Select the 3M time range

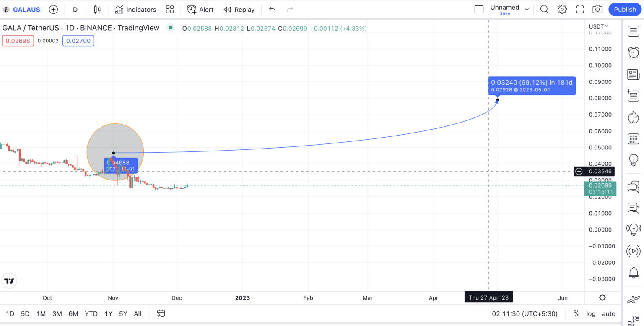tap(57, 313)
